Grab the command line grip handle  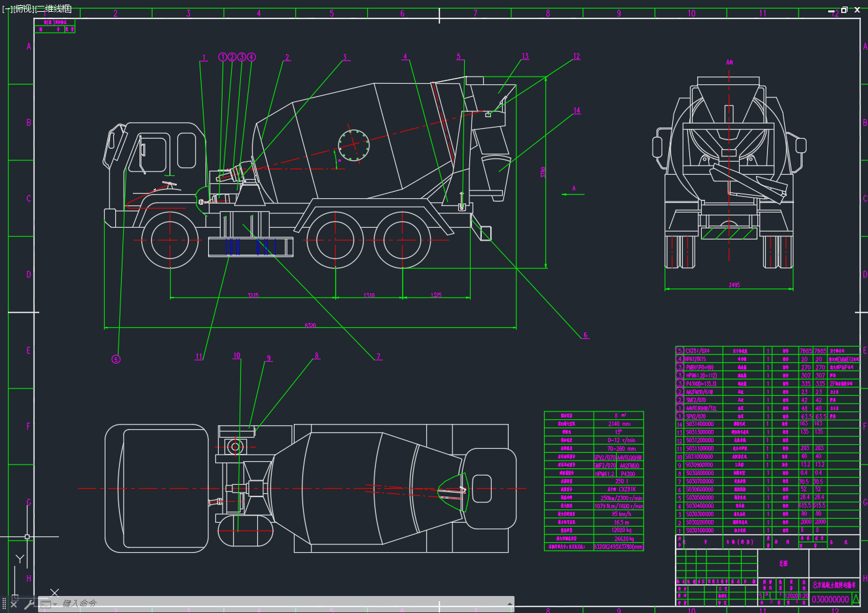tap(4, 604)
